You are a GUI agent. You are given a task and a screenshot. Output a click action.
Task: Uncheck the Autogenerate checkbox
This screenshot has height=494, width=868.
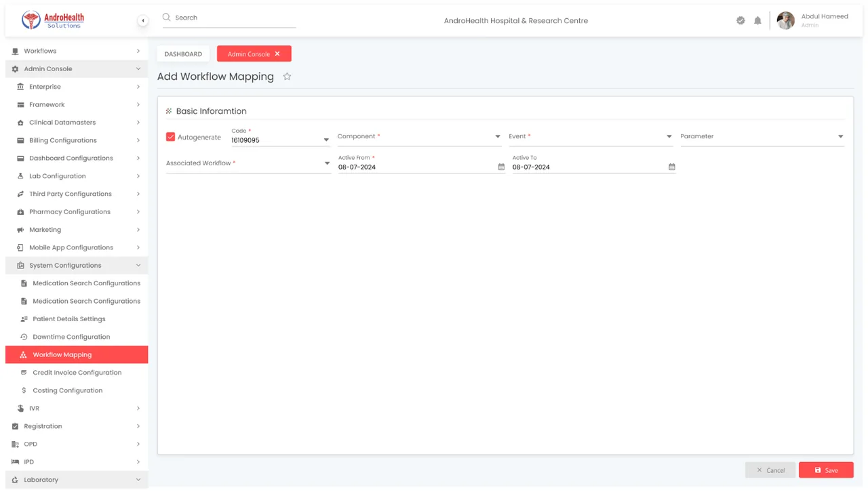[x=171, y=137]
